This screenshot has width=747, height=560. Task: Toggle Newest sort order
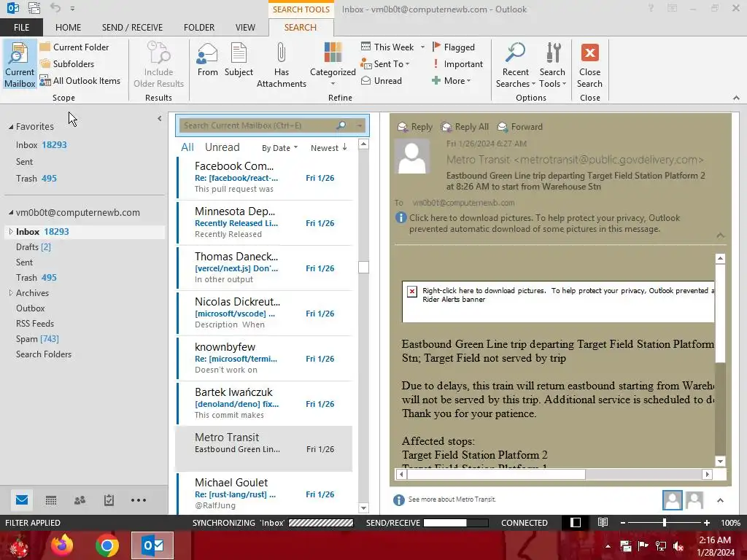[x=329, y=148]
